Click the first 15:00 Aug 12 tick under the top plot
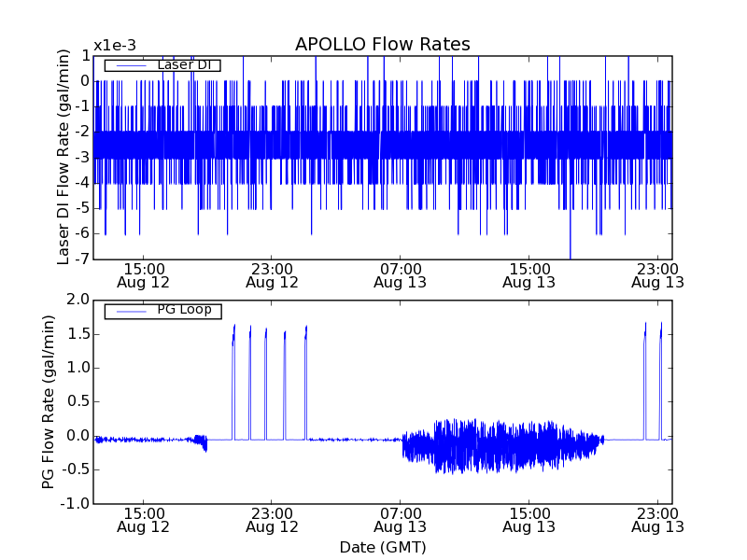The image size is (747, 560). click(143, 274)
